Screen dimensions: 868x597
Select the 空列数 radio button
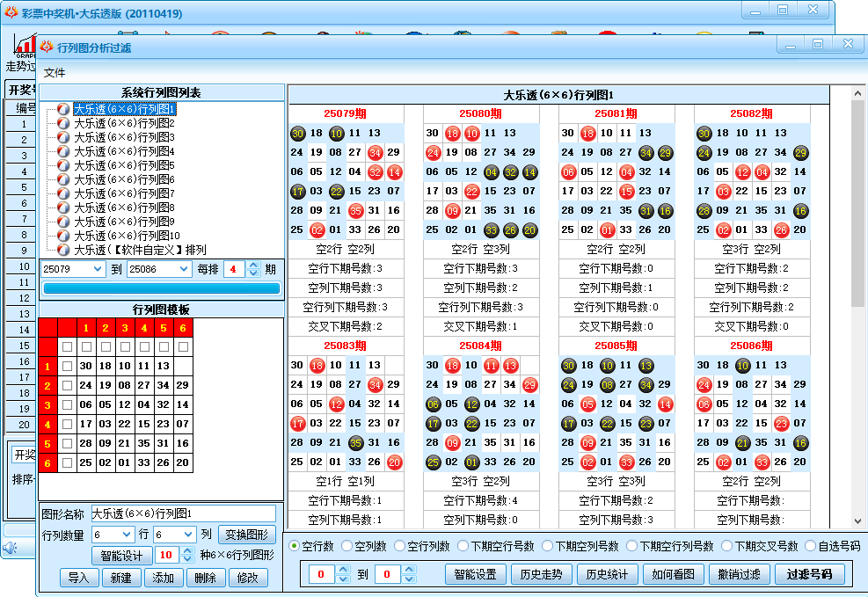click(347, 546)
